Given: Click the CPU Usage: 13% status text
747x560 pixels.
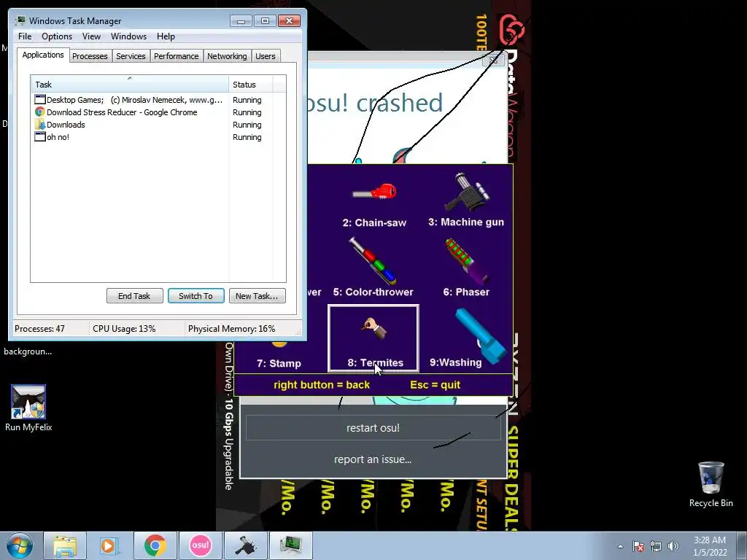Looking at the screenshot, I should 124,329.
